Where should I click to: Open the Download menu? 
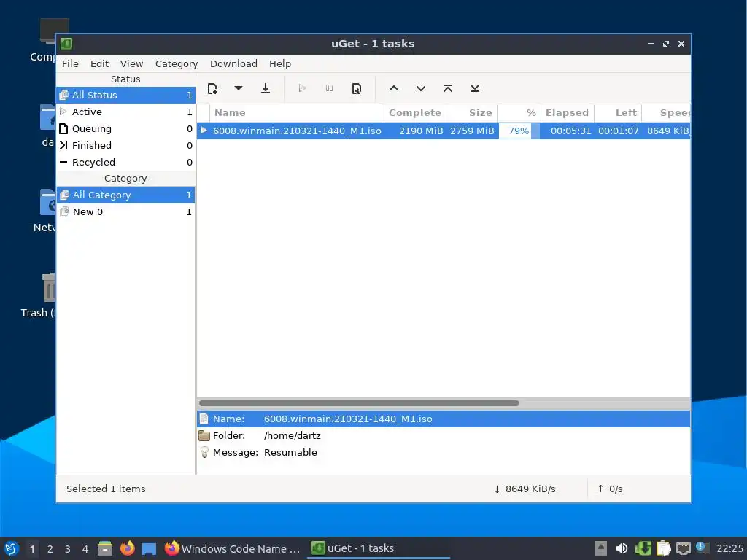click(233, 64)
